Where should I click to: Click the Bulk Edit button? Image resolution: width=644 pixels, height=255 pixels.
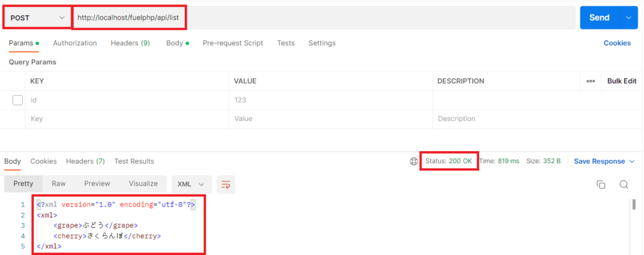pyautogui.click(x=621, y=81)
